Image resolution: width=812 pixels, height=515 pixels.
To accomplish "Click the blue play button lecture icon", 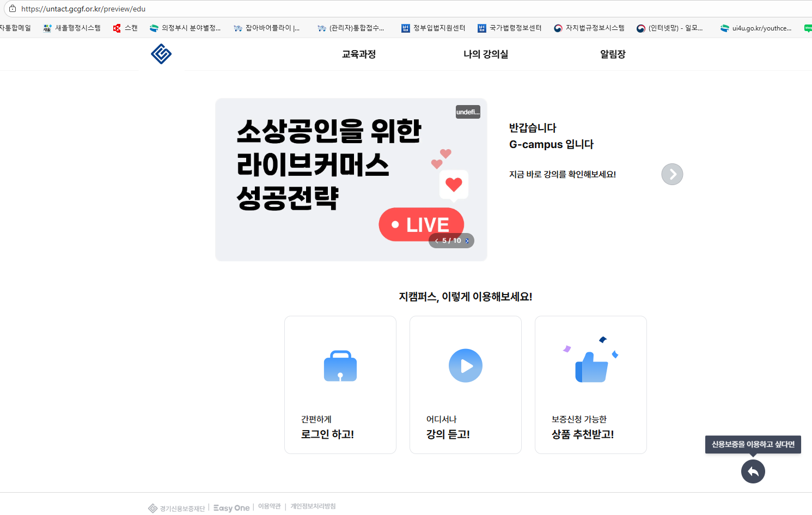I will (466, 366).
